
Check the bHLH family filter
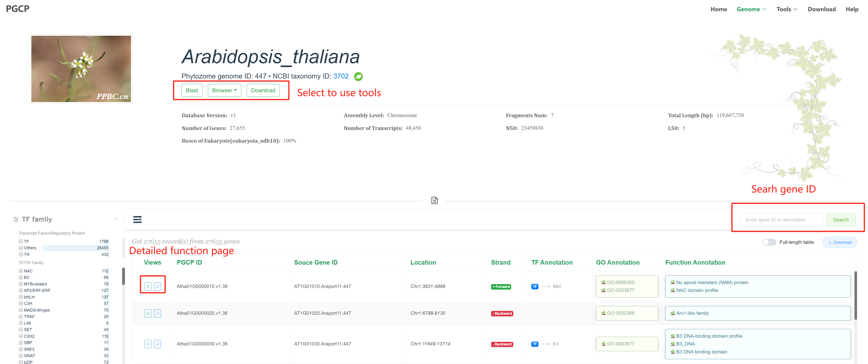coord(21,297)
